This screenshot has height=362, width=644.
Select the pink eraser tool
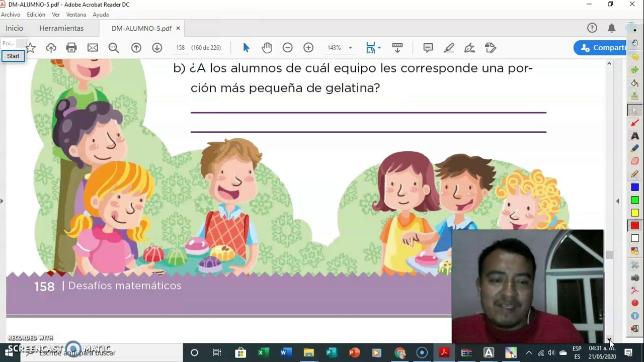[635, 161]
